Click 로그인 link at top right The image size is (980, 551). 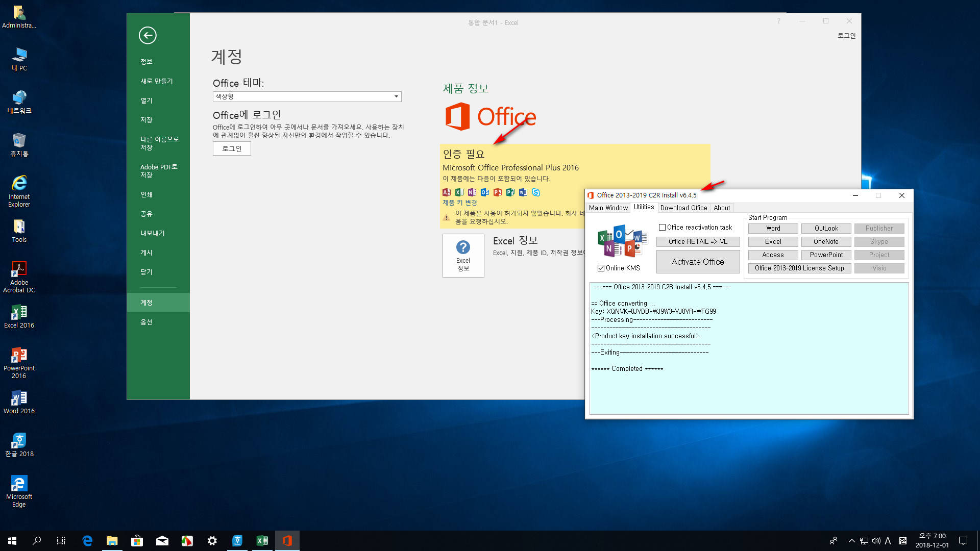point(846,36)
